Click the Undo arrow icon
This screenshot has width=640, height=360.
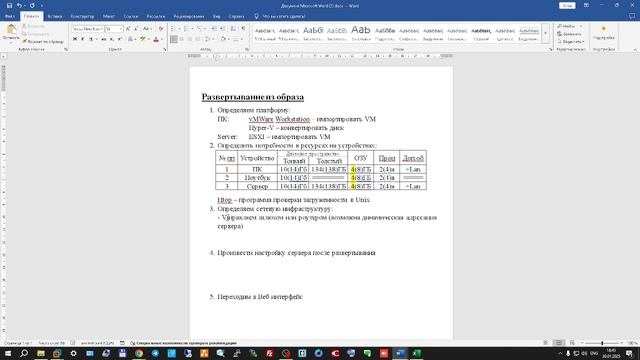click(19, 6)
